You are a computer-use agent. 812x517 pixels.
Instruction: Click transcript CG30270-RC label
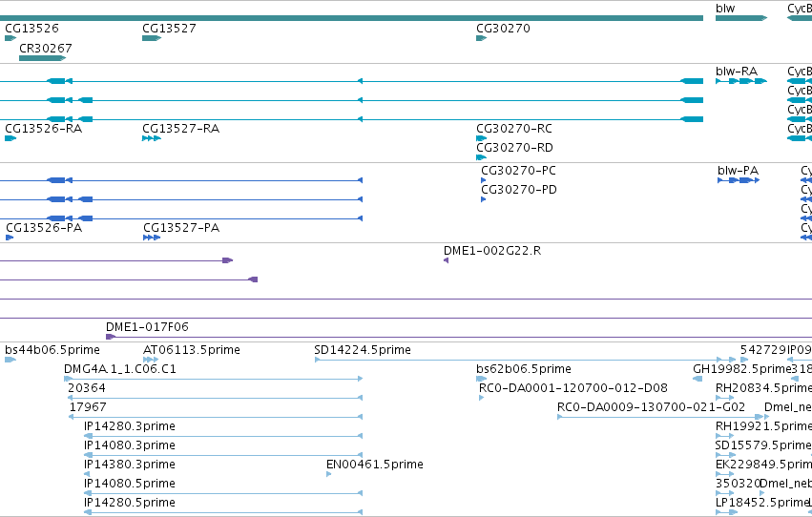click(x=514, y=129)
